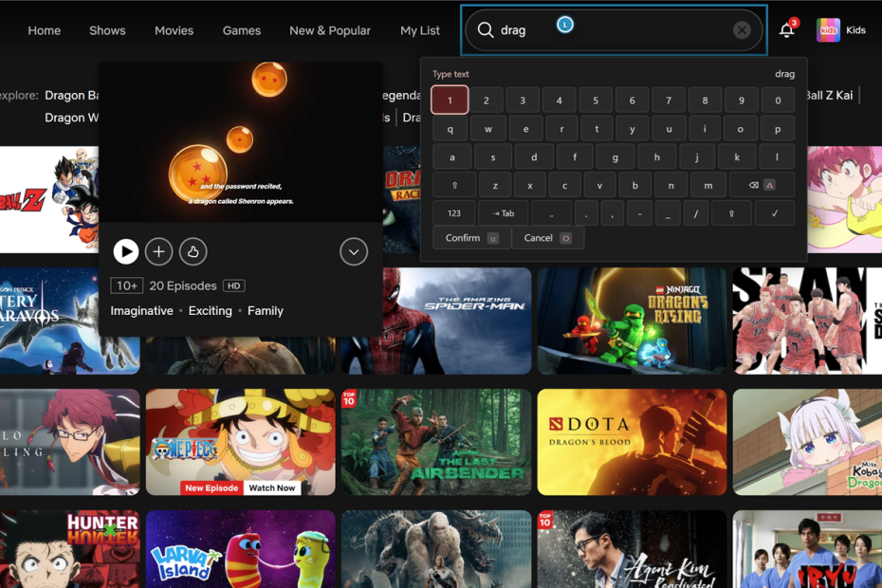Viewport: 882px width, 588px height.
Task: Open the One Piece thumbnail
Action: (240, 442)
